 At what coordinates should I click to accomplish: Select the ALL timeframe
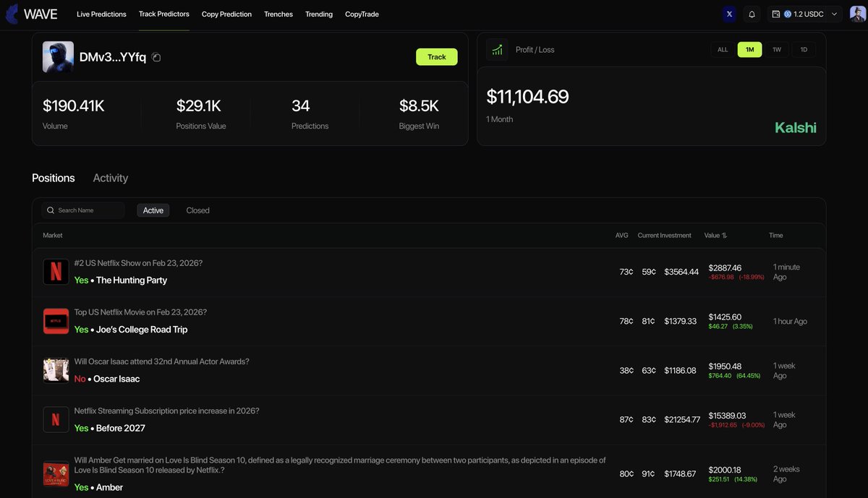(x=723, y=50)
